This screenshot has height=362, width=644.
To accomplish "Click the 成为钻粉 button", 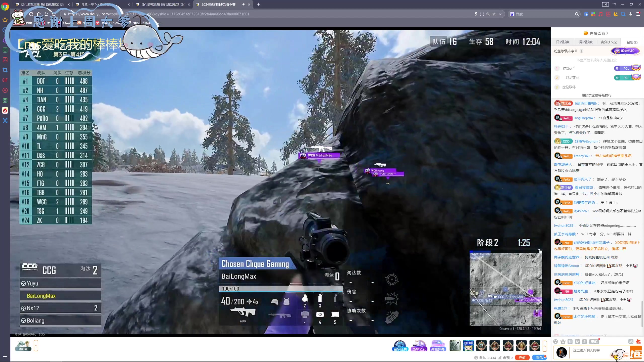I will pos(625,51).
